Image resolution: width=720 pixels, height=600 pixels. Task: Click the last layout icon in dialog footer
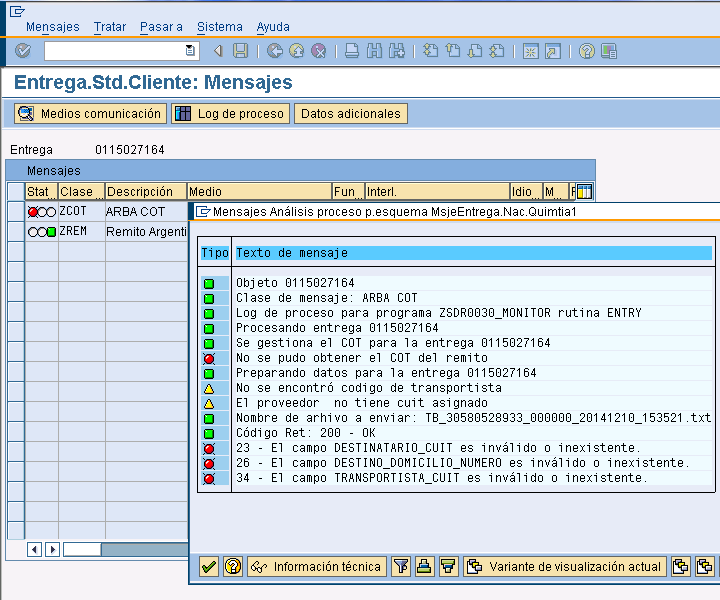point(705,566)
